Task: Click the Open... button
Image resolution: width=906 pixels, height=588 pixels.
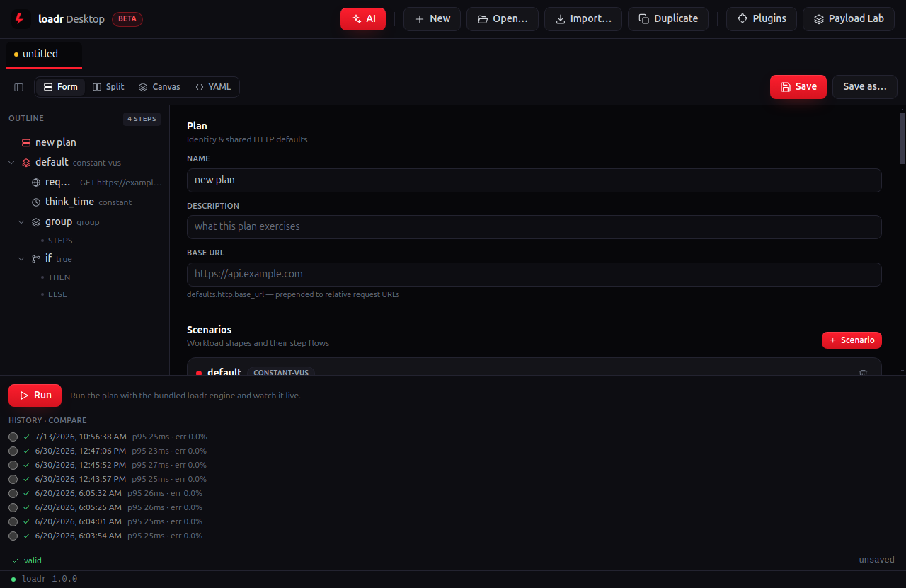Action: [x=503, y=19]
